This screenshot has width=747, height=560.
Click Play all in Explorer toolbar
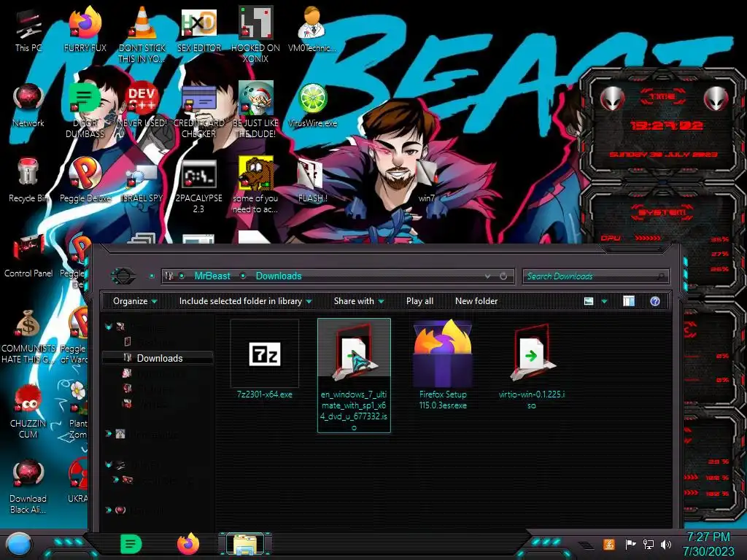419,301
